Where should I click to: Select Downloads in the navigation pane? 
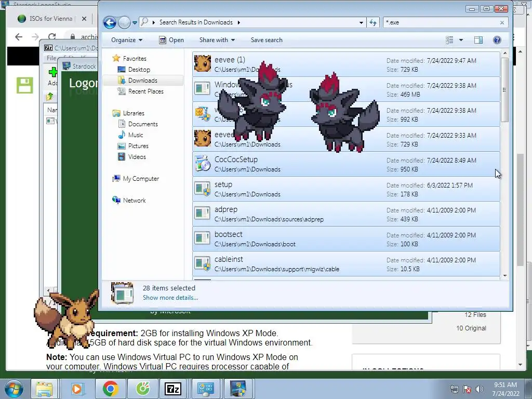[x=142, y=81]
